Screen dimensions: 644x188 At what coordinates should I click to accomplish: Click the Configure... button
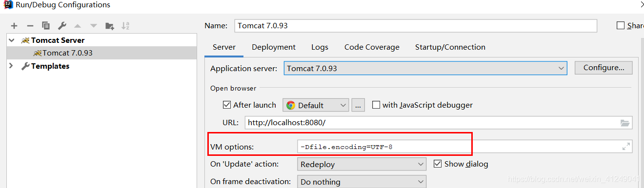pos(604,68)
